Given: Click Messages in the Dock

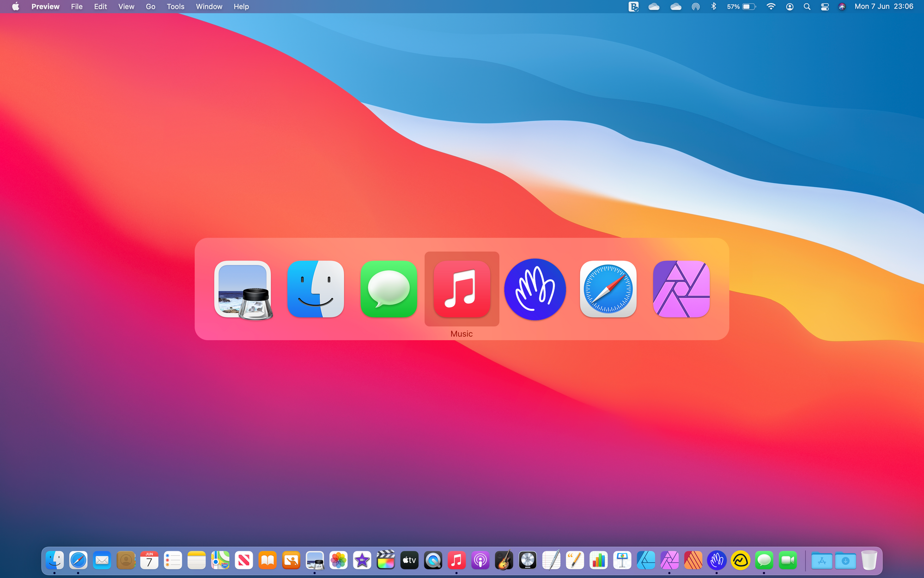Looking at the screenshot, I should 764,560.
